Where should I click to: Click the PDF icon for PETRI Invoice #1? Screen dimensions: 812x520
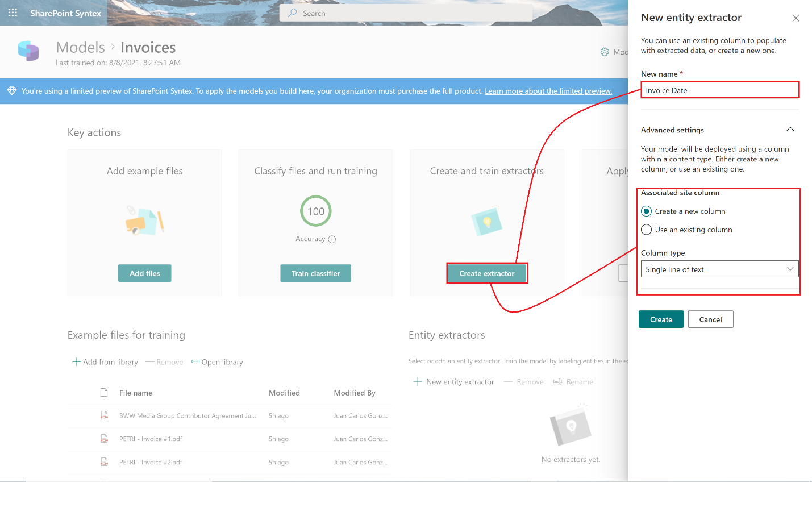click(x=104, y=439)
